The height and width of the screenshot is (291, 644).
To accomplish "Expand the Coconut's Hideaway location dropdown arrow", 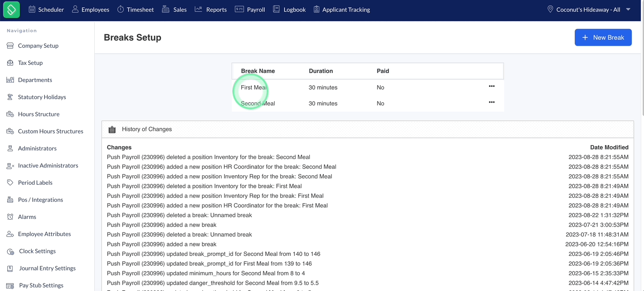I will pyautogui.click(x=628, y=9).
